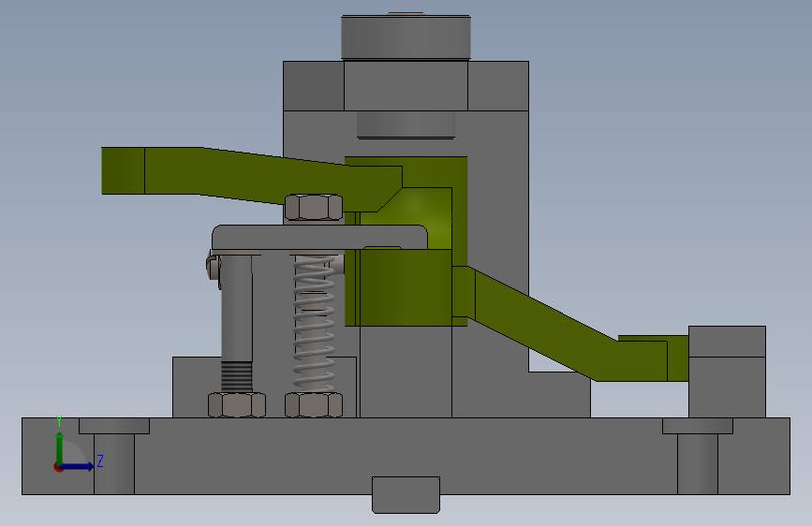Select the grey horizontal clamp plate
Viewport: 812px width, 526px height.
pyautogui.click(x=319, y=238)
